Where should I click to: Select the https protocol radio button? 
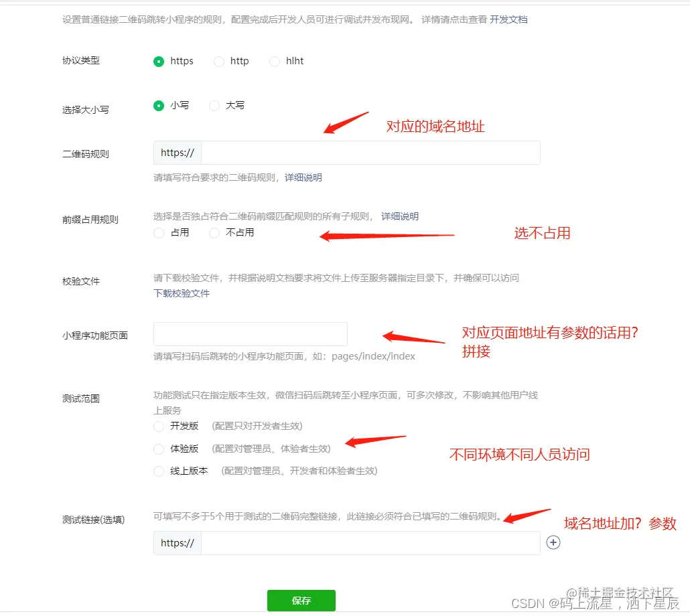158,61
